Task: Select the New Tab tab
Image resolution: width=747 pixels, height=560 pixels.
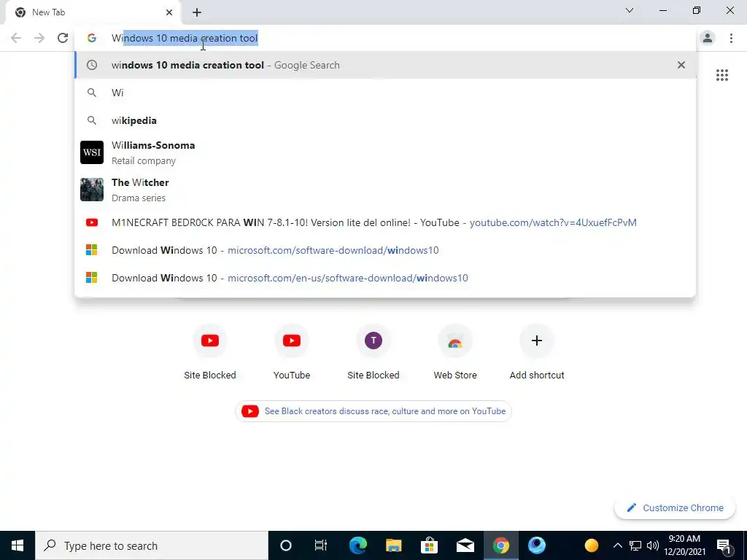Action: [93, 12]
